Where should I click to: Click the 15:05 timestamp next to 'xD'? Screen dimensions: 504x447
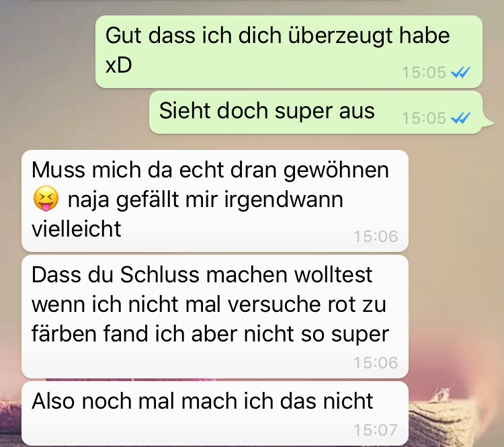pyautogui.click(x=424, y=73)
